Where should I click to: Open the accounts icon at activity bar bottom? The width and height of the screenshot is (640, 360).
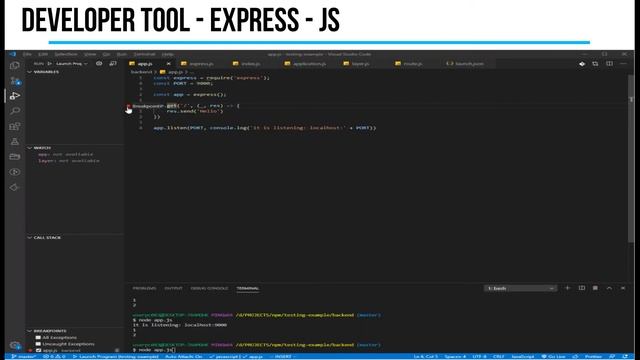pyautogui.click(x=15, y=345)
